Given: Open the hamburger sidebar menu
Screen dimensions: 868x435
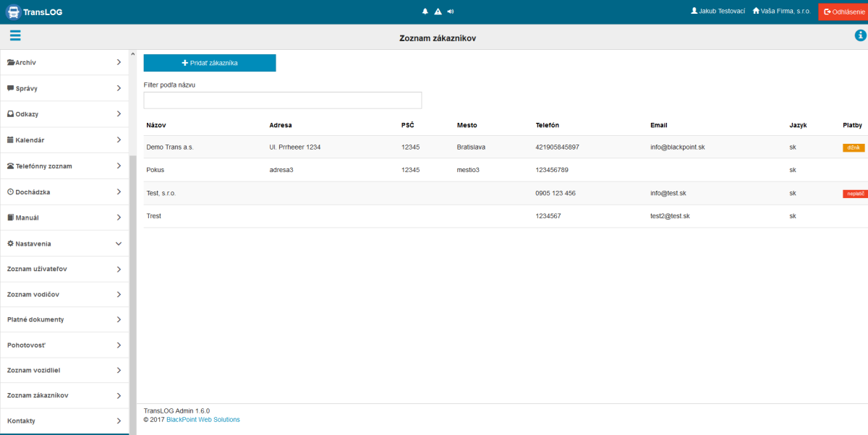Looking at the screenshot, I should (x=15, y=36).
